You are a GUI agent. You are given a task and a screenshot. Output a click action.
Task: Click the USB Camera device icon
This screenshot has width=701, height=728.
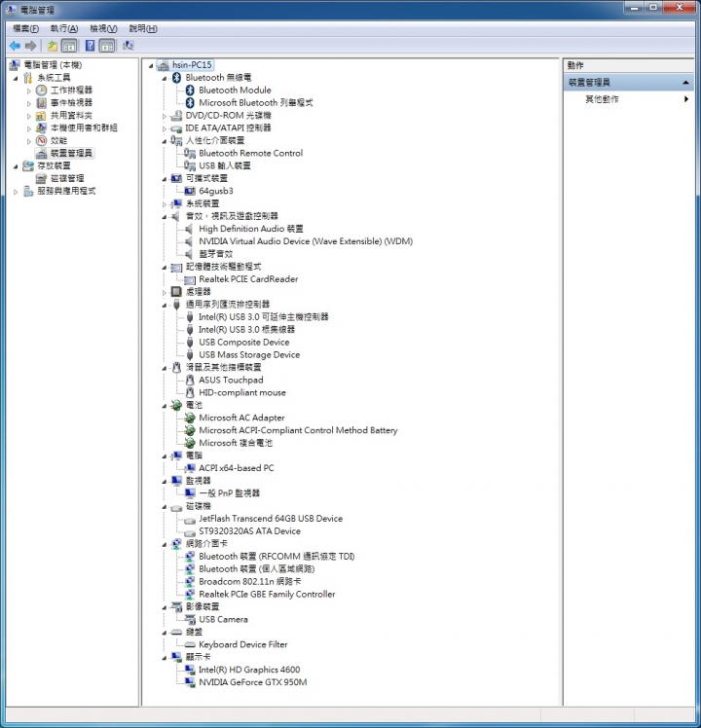pyautogui.click(x=190, y=619)
